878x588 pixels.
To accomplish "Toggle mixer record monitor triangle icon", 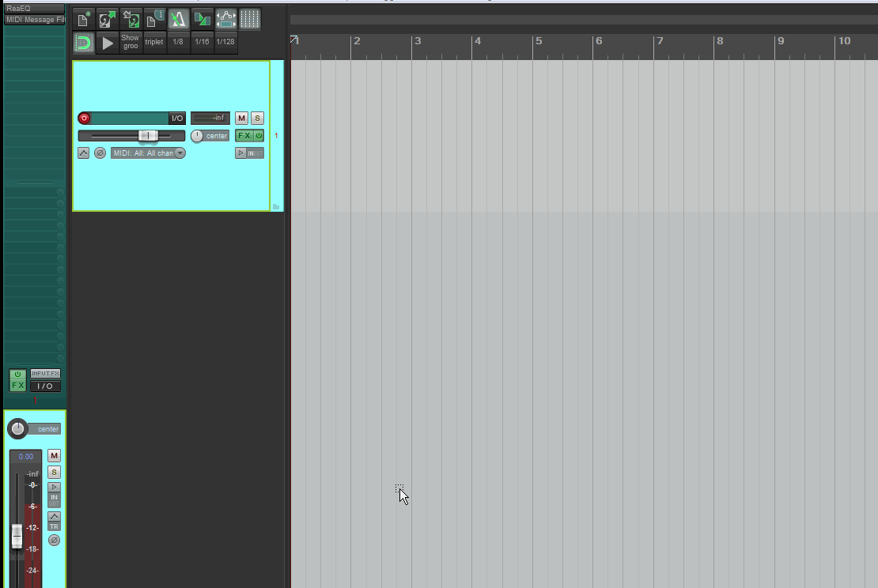I will pos(54,488).
